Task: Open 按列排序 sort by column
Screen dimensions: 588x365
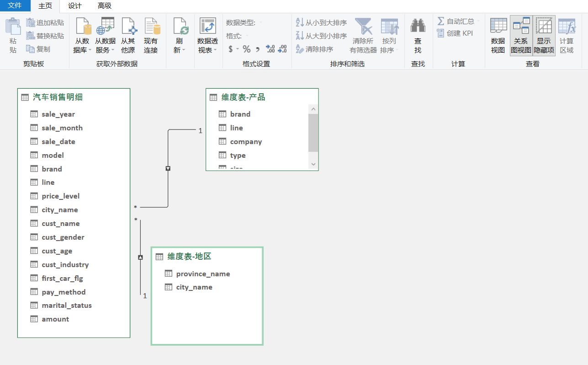Action: click(x=389, y=36)
